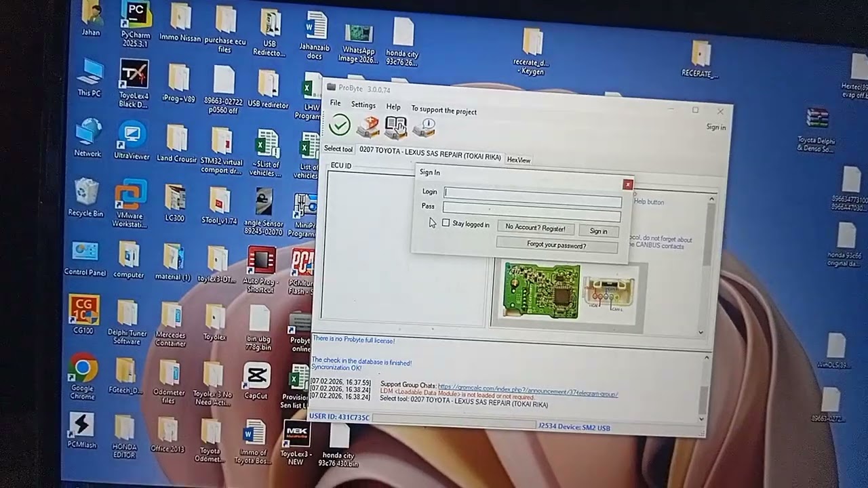This screenshot has width=868, height=488.
Task: Select the purchase ecu files folder
Action: coord(224,29)
